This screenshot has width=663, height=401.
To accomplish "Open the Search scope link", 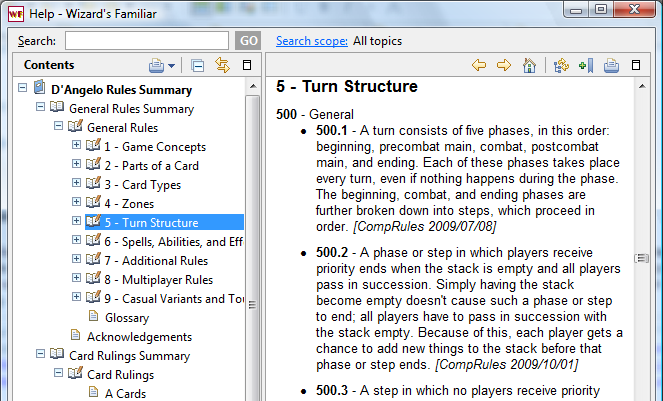I will 312,41.
